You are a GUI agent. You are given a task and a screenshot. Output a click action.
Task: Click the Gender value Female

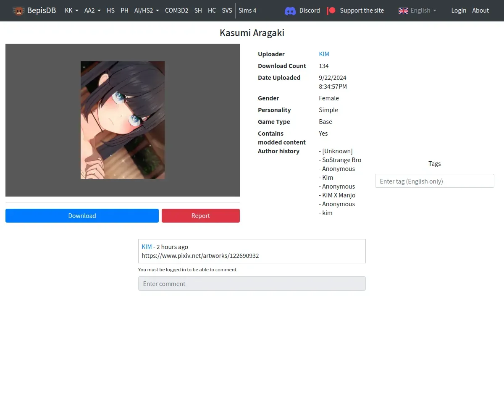(x=329, y=98)
